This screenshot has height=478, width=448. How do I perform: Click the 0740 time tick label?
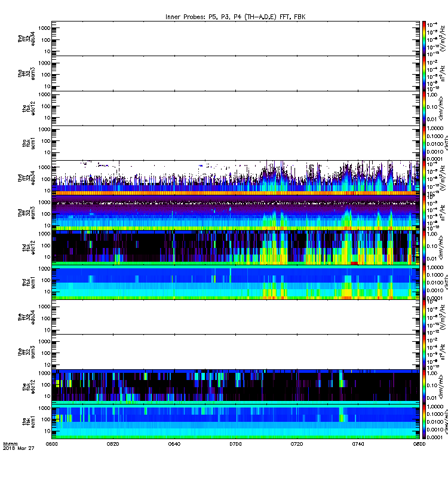358,444
